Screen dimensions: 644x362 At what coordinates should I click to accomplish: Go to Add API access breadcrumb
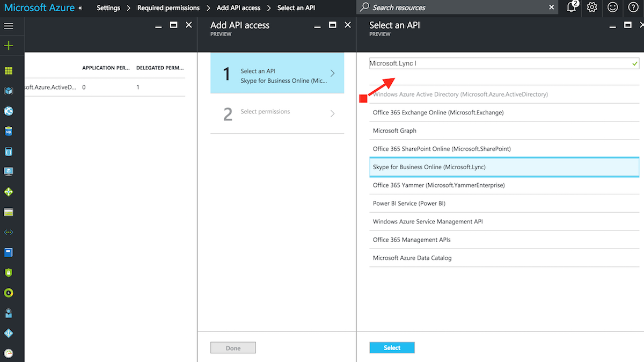[238, 8]
